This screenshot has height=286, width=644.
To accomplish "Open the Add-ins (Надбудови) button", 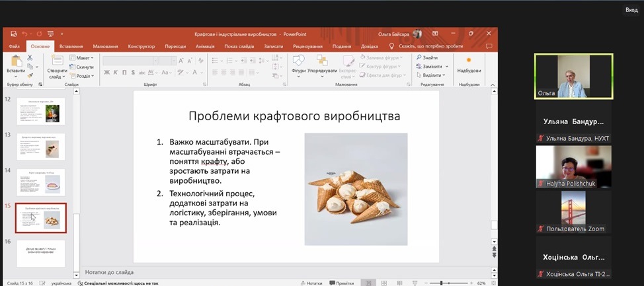I will pyautogui.click(x=469, y=63).
